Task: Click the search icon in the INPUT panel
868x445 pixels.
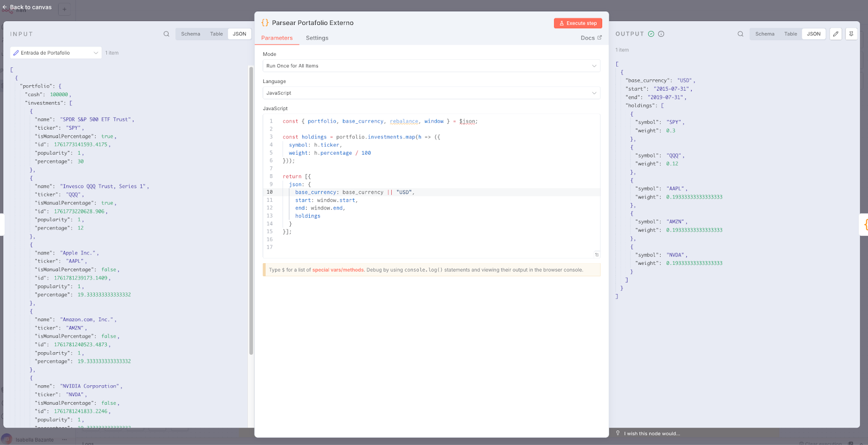Action: click(167, 34)
